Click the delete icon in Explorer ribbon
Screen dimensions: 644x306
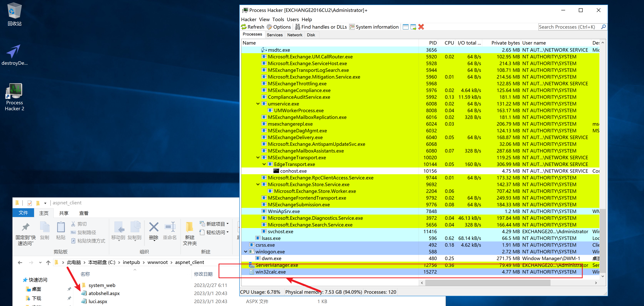[x=153, y=231]
